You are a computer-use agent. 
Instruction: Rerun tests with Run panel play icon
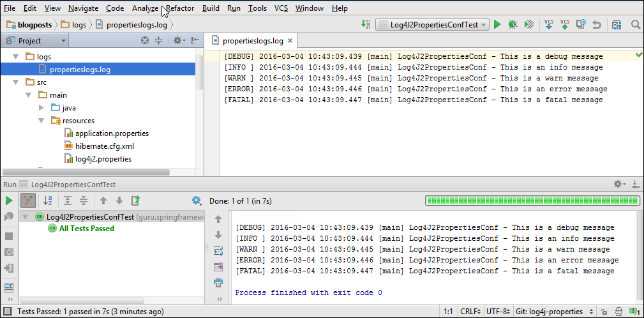click(x=9, y=201)
